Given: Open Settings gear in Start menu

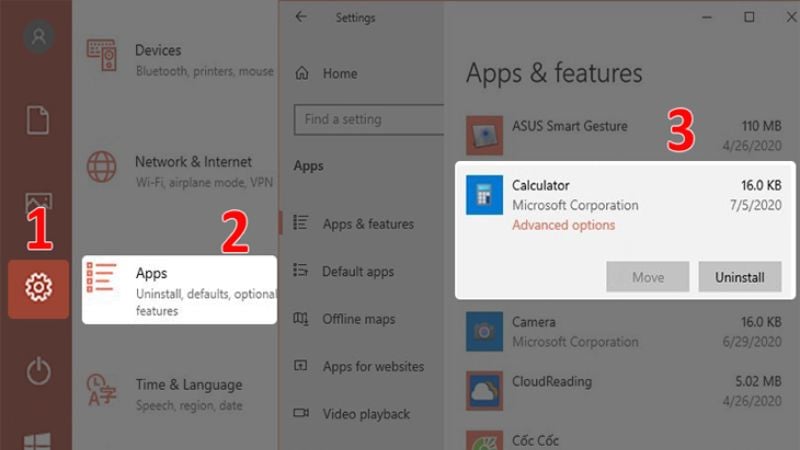Looking at the screenshot, I should click(x=38, y=289).
